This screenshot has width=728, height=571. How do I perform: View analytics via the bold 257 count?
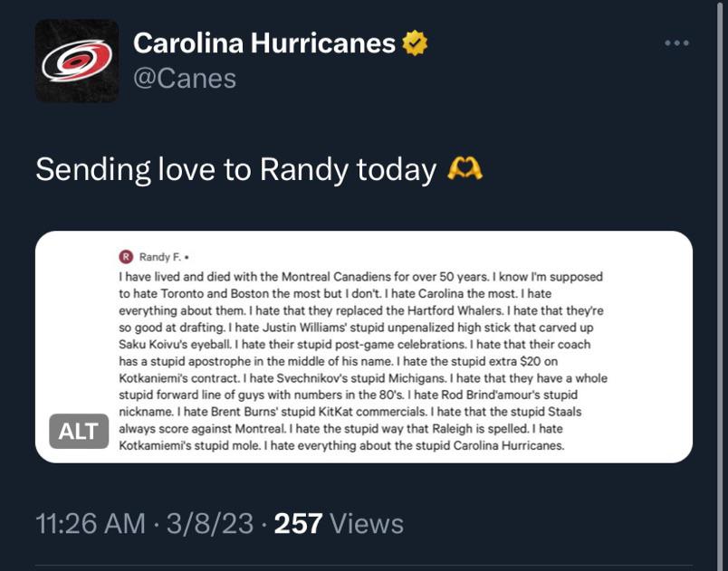tap(298, 523)
